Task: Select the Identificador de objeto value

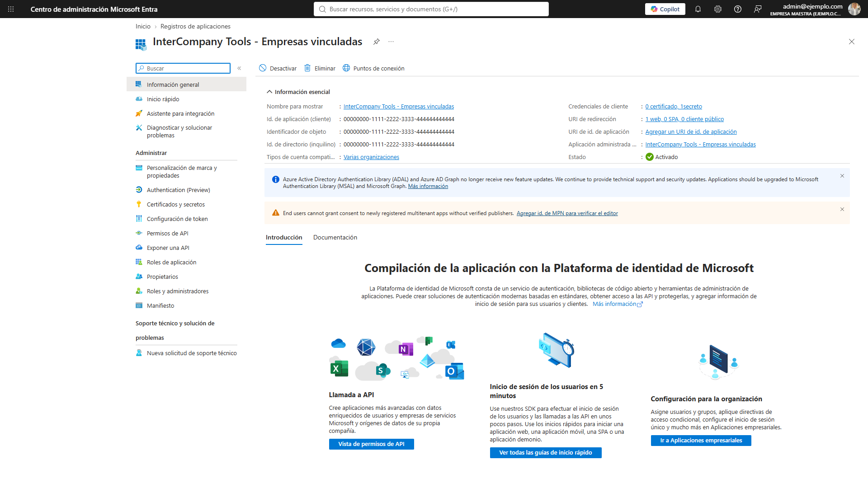Action: pos(399,132)
